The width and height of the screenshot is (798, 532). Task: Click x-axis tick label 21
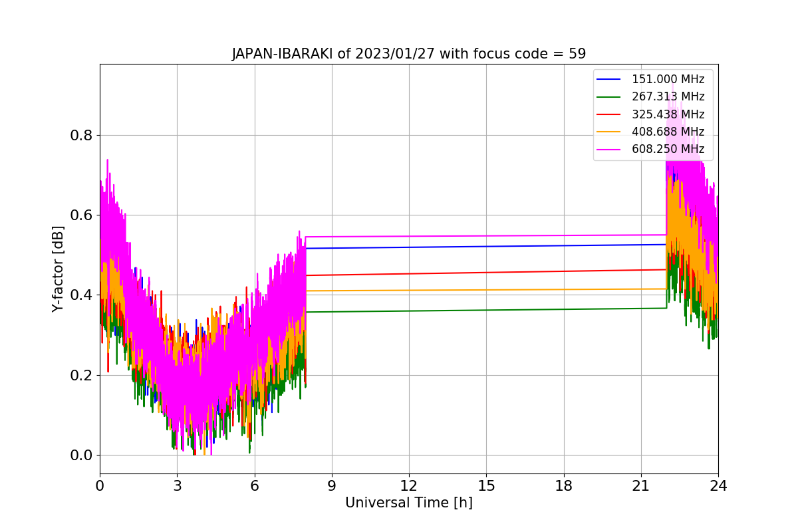click(x=641, y=485)
